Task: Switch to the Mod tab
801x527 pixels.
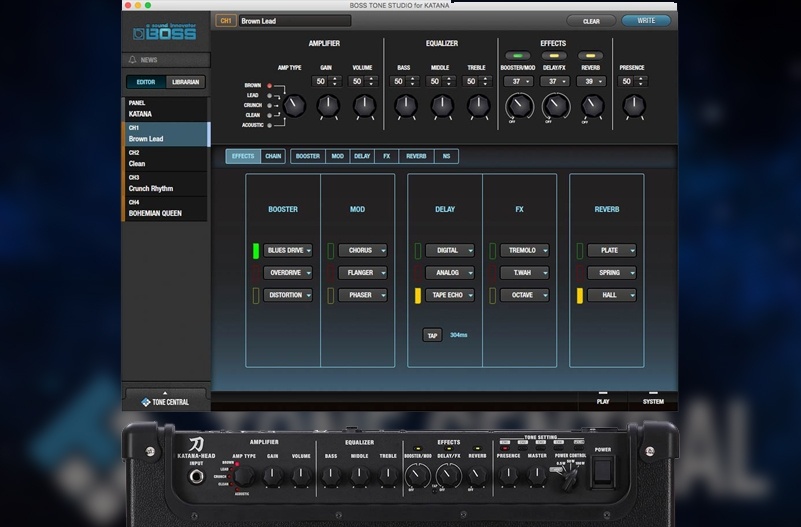Action: tap(338, 156)
